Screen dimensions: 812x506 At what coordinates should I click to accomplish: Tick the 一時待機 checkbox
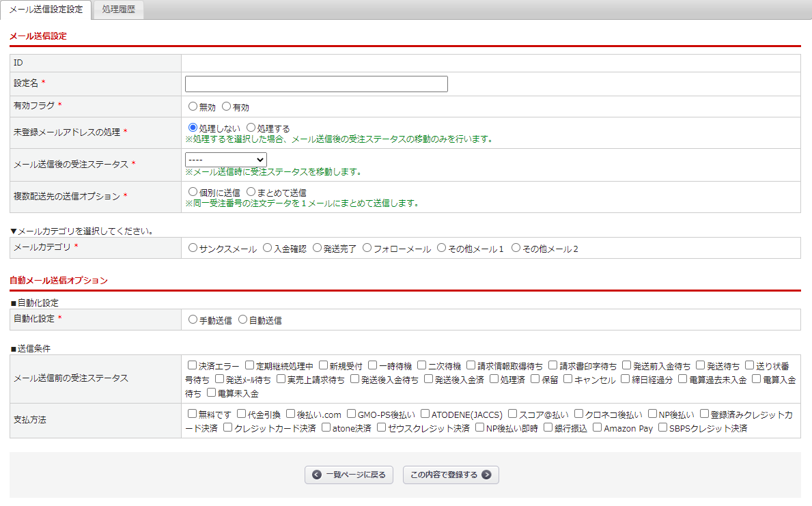click(x=372, y=365)
